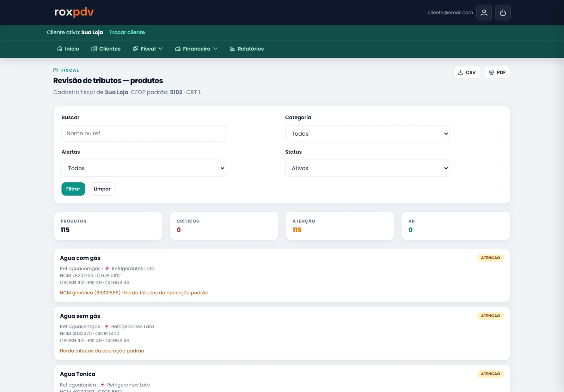Screen dimensions: 564x392
Task: Open the user profile icon
Action: (484, 12)
